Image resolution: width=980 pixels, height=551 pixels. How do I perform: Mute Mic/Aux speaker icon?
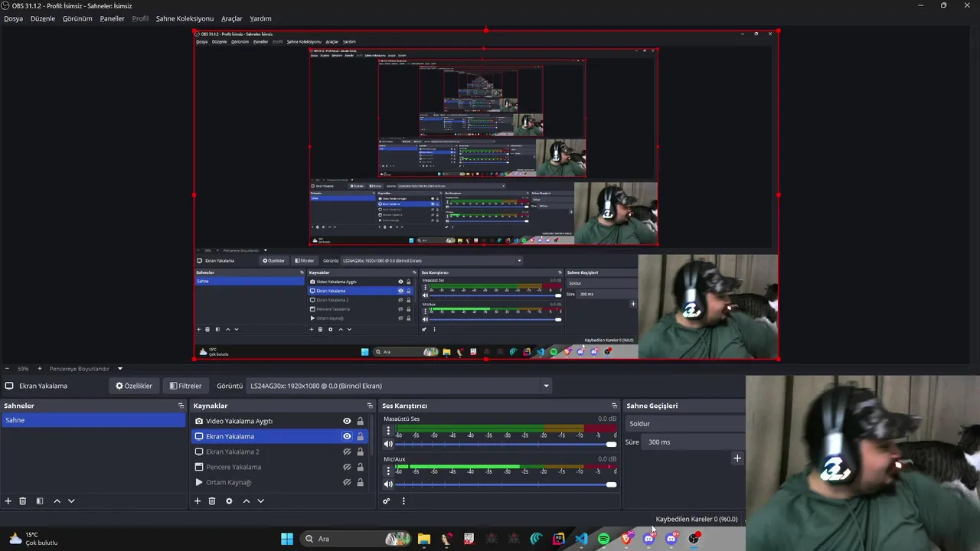click(388, 484)
